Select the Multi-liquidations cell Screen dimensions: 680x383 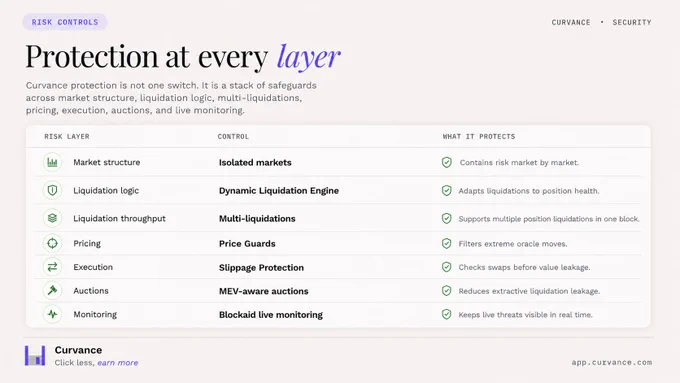(257, 219)
